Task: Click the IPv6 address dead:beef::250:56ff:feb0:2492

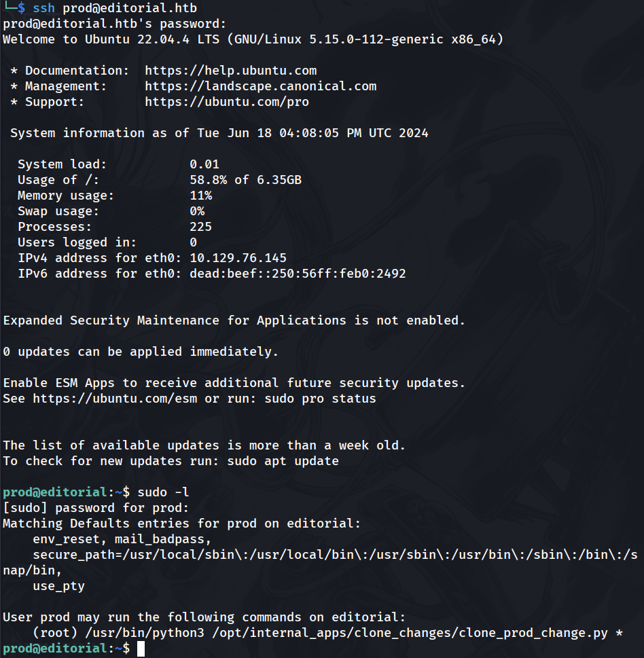Action: [298, 274]
